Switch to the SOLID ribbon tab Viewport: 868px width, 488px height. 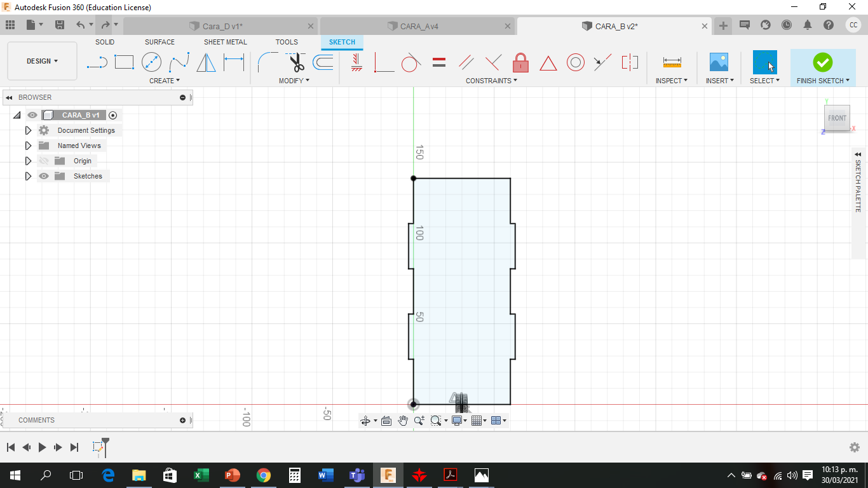pyautogui.click(x=105, y=42)
